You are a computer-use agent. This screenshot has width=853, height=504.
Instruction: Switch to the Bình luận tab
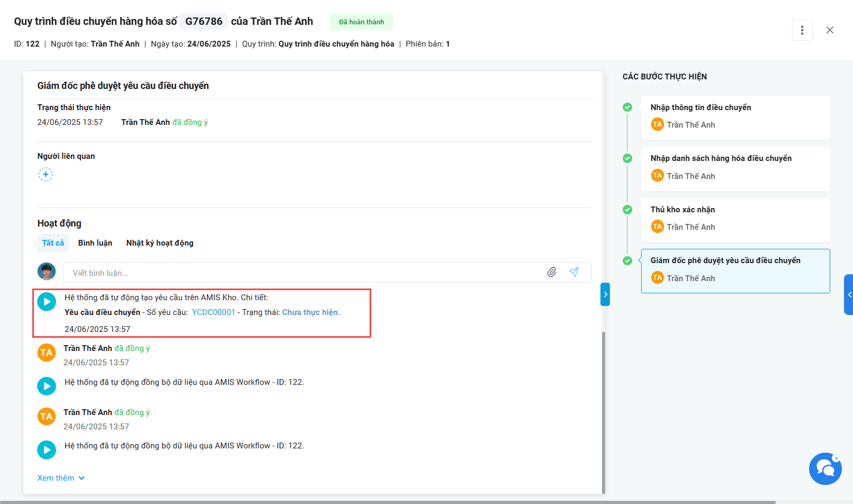point(95,243)
